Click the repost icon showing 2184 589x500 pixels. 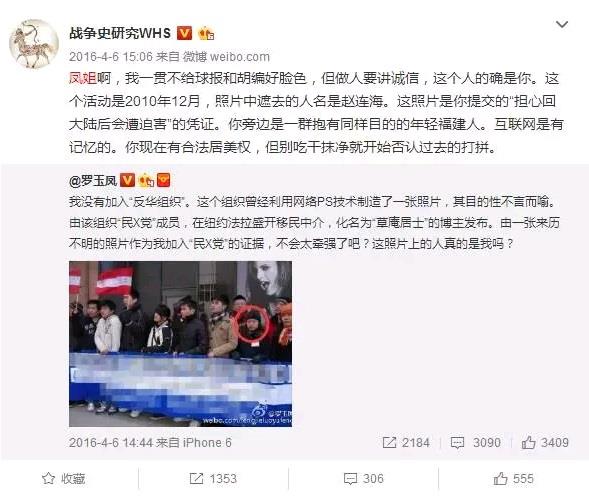pos(406,443)
